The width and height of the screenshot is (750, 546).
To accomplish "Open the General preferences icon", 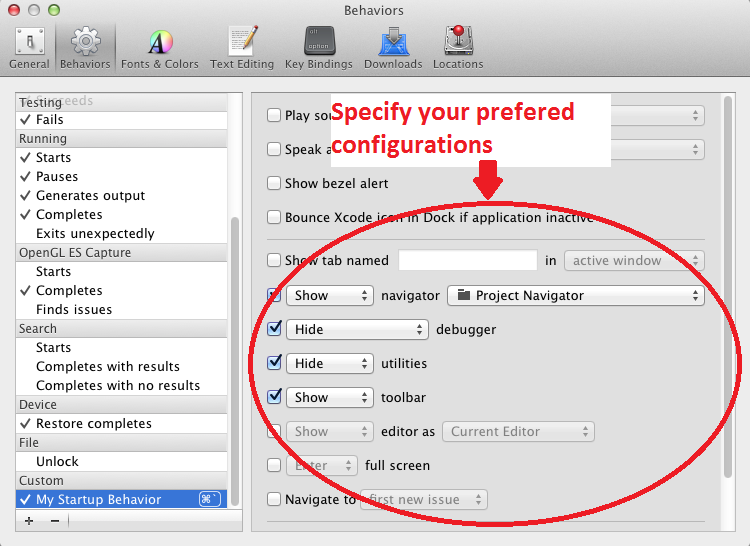I will coord(29,48).
